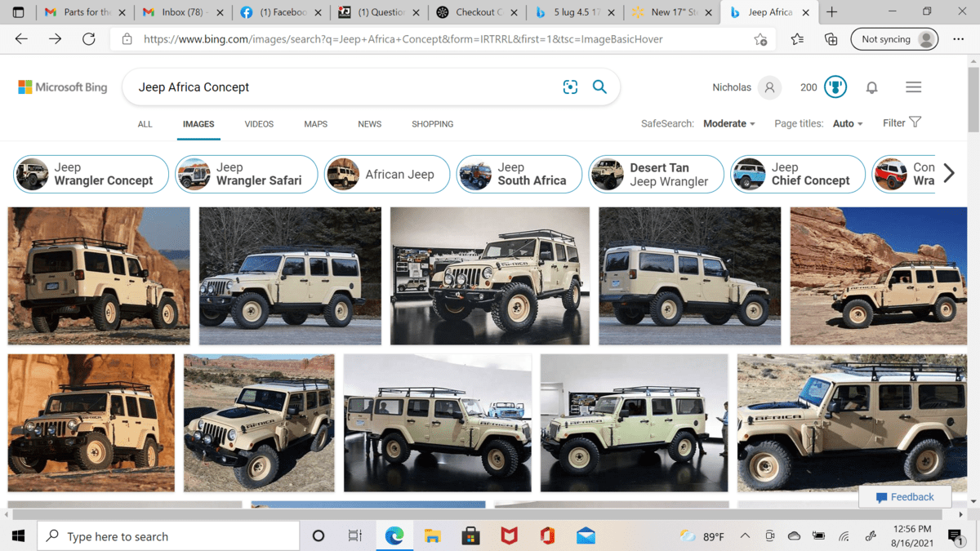The image size is (980, 551).
Task: Toggle the Not syncing profile button
Action: [x=895, y=39]
